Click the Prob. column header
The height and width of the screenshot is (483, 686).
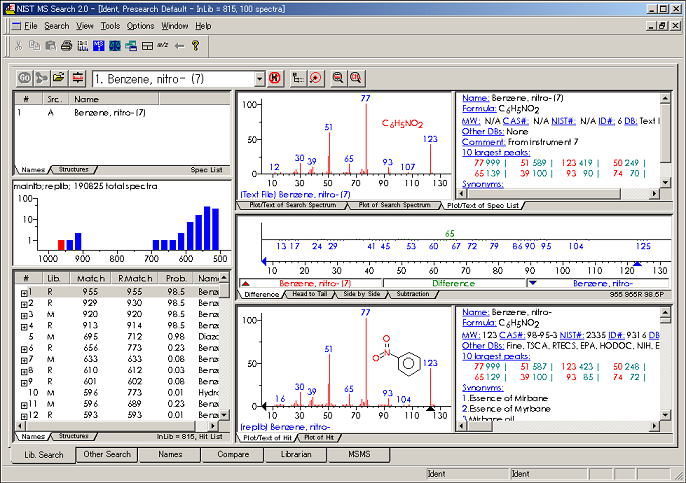(x=176, y=278)
